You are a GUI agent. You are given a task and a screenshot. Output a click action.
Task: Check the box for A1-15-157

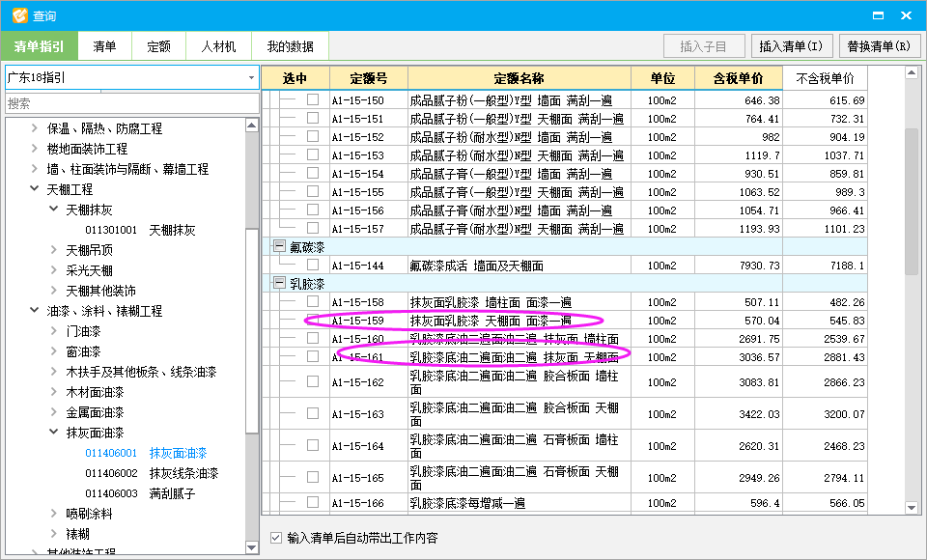(313, 228)
